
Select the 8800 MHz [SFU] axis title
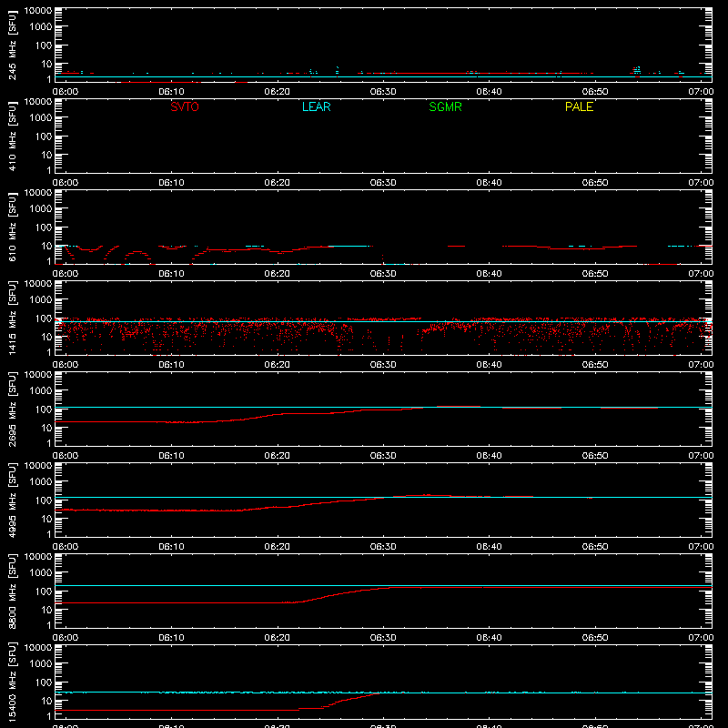[x=13, y=591]
